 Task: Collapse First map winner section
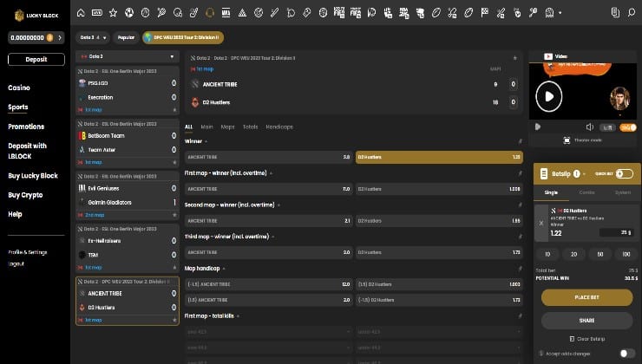point(271,173)
